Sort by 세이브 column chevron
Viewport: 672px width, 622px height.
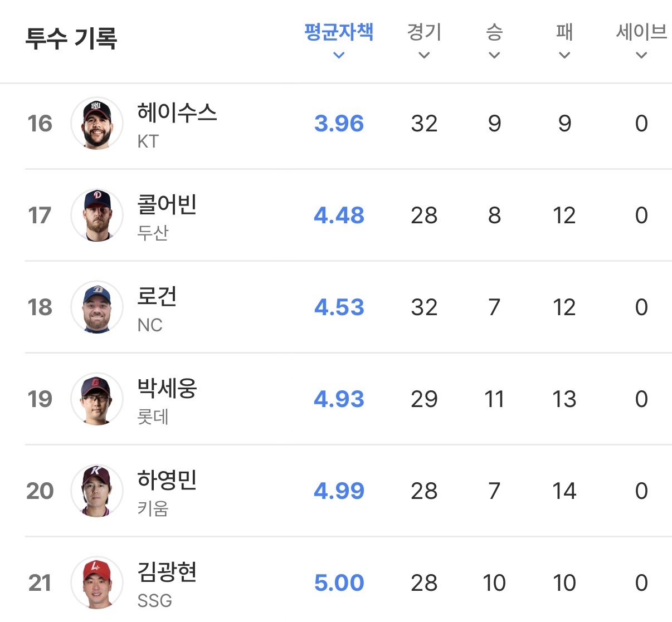click(x=641, y=55)
